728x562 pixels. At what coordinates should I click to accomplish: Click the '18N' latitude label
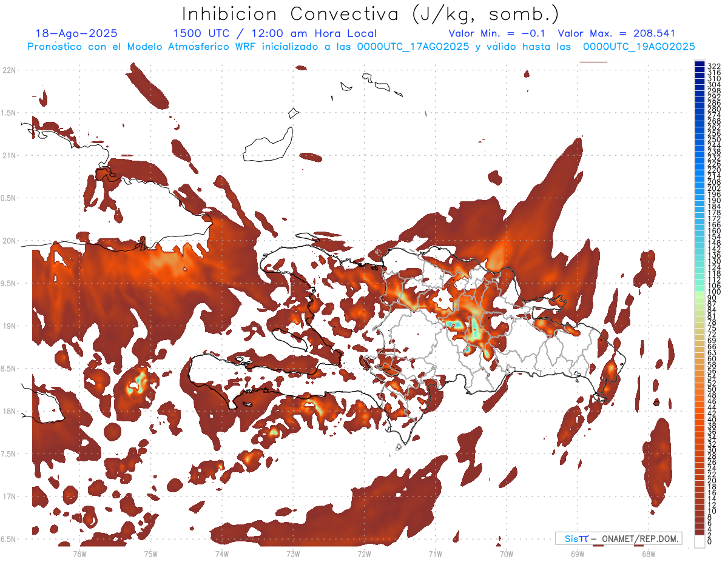coord(9,412)
